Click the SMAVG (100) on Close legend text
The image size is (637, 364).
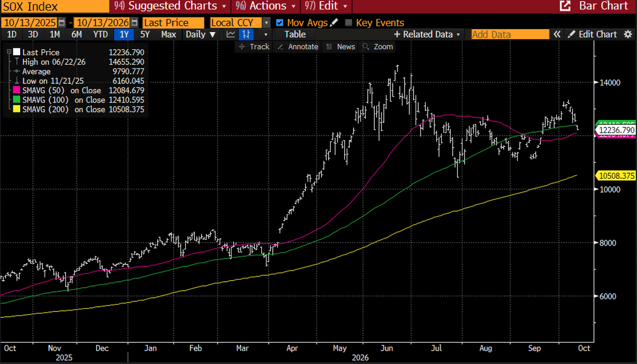64,100
